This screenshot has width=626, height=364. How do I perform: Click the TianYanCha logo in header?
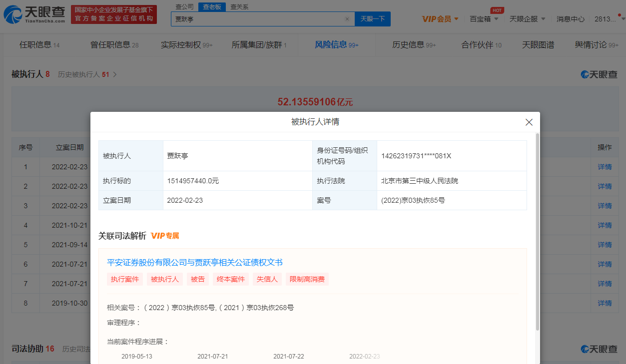pos(34,14)
